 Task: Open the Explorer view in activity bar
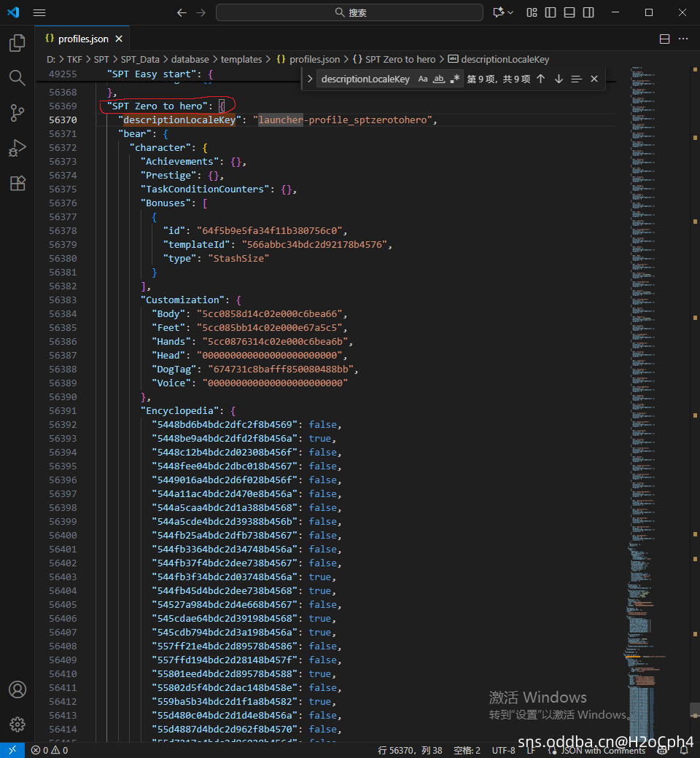pyautogui.click(x=17, y=43)
